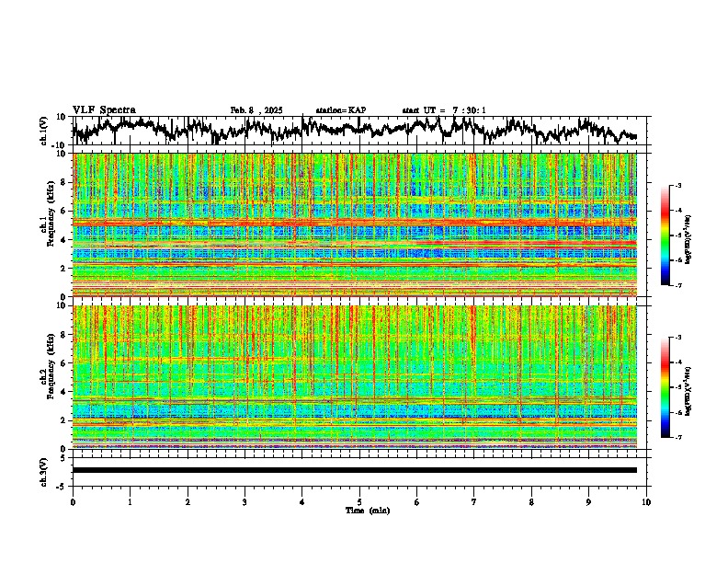Click the "station=KAP" header label
Screen dimensions: 728x563
click(x=341, y=110)
